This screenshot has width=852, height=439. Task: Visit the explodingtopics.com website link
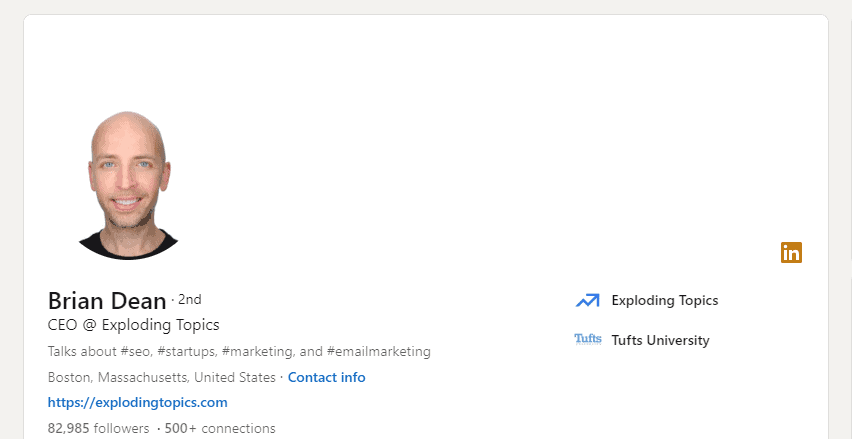(x=138, y=403)
